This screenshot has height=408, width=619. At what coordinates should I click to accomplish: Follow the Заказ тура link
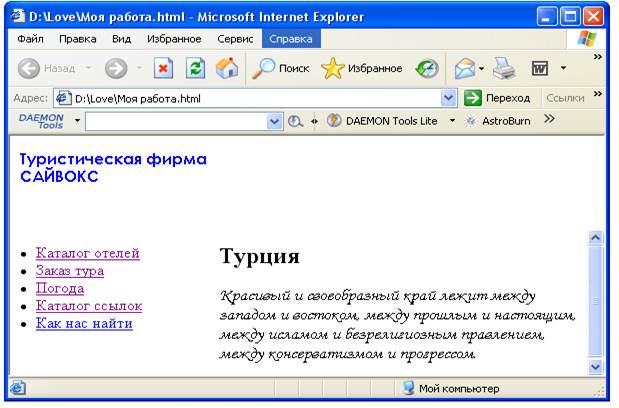tap(70, 271)
